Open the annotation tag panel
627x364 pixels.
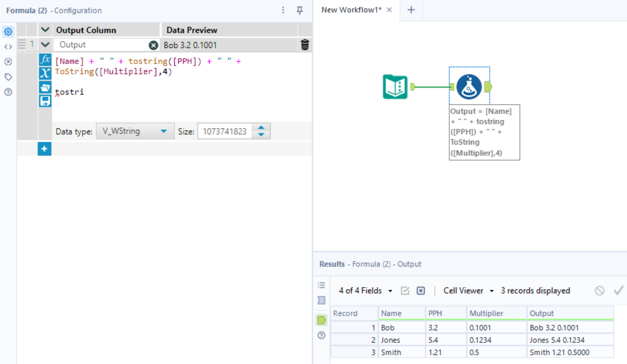(x=8, y=77)
